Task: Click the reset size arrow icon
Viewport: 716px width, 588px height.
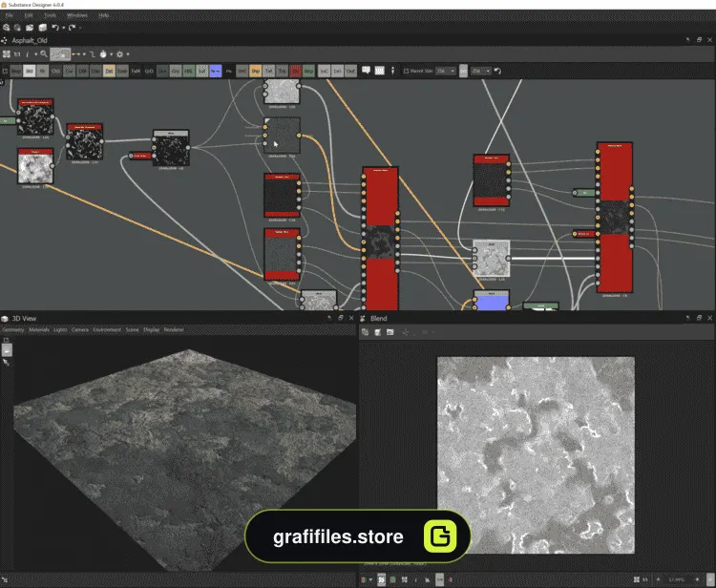Action: (x=497, y=71)
